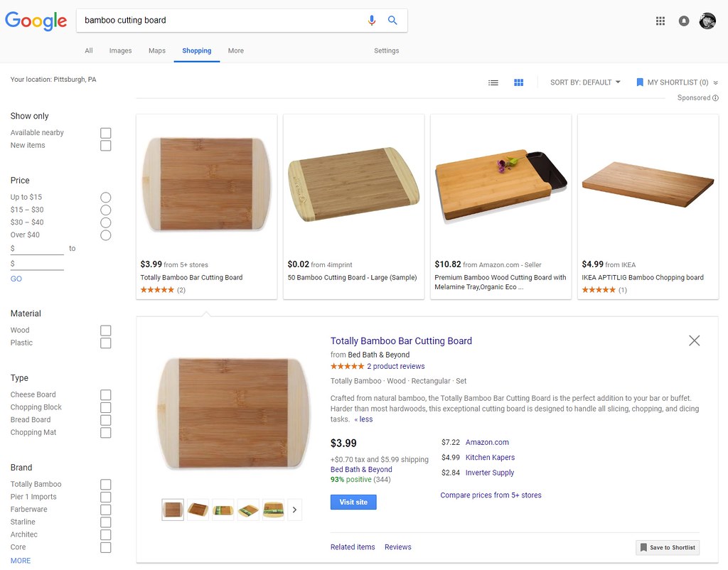Open the Maps tab
728x570 pixels.
click(x=157, y=50)
